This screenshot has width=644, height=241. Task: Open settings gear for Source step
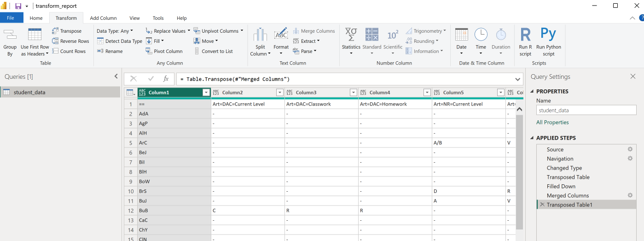(630, 149)
